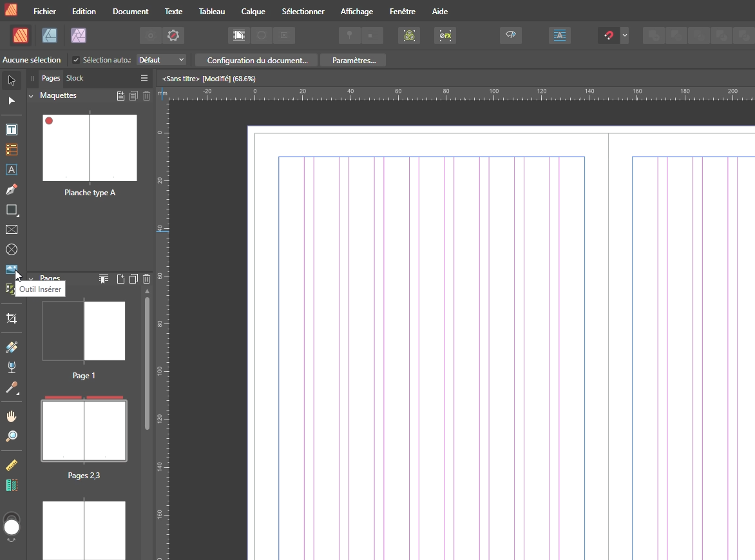755x560 pixels.
Task: Click the Paramètres button
Action: point(354,60)
